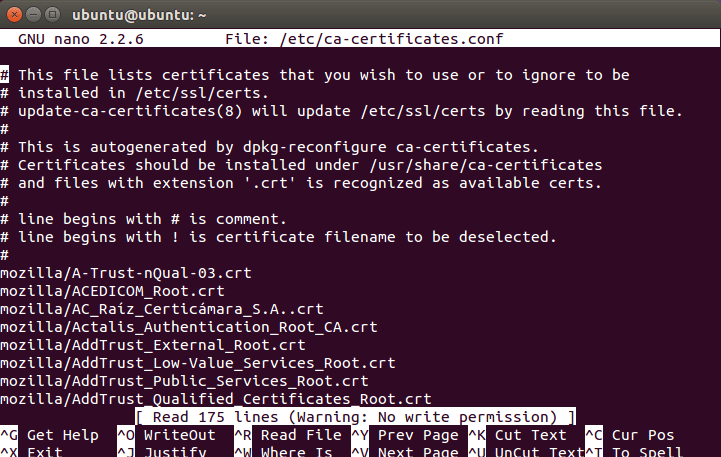Click the ^W Where Is shortcut

284,451
